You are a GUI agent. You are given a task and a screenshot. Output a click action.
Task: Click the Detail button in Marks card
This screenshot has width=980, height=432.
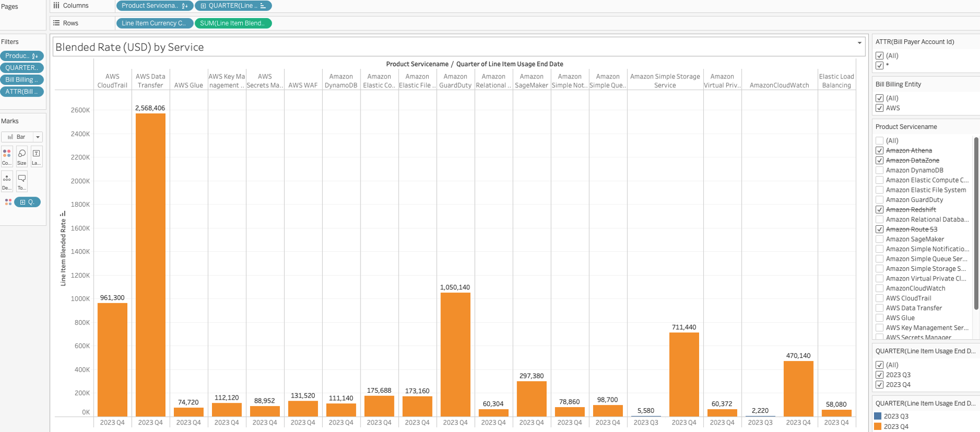point(7,181)
